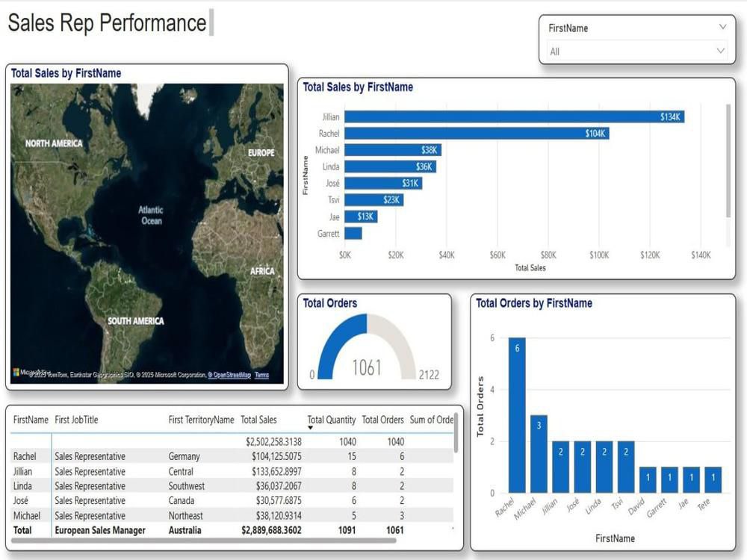Click the map visual title Total Sales by FirstName

tap(66, 73)
